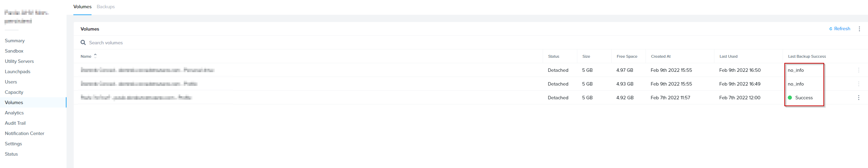Select the Volumes tab

[x=82, y=7]
